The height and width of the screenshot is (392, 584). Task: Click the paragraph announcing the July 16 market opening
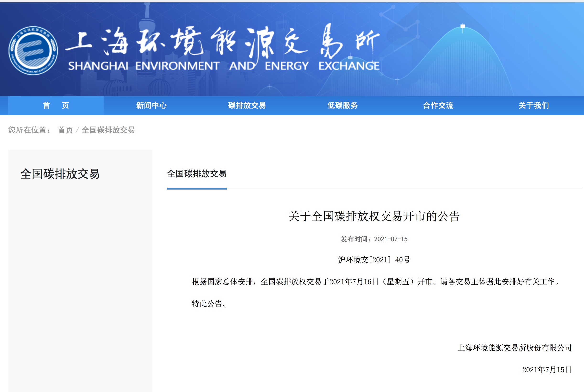[x=377, y=282]
